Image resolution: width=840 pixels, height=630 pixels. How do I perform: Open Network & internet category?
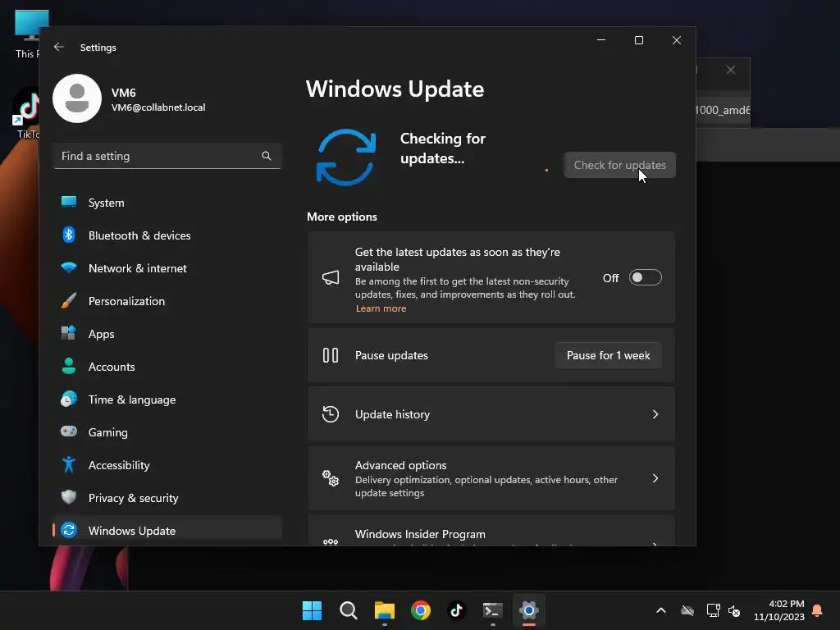point(167,268)
